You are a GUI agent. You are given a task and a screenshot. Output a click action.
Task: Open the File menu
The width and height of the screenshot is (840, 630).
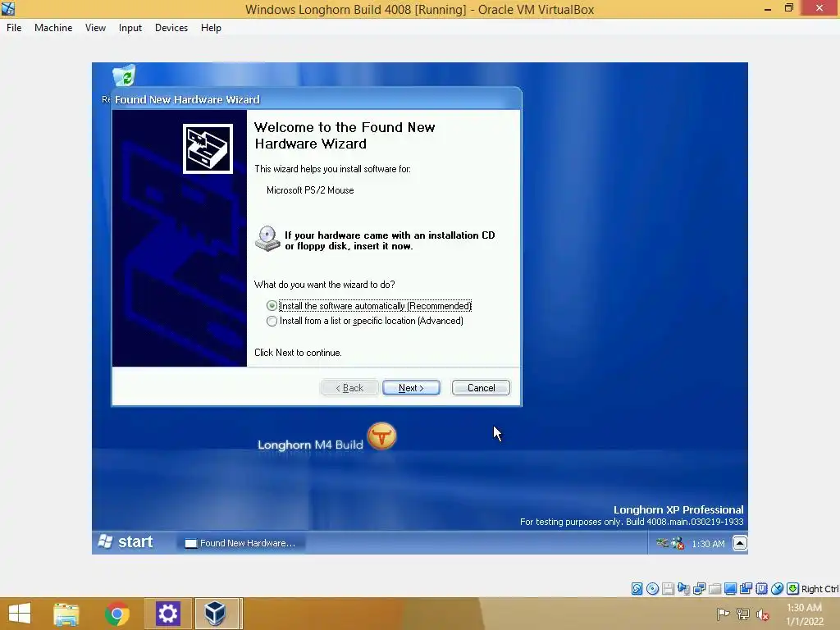click(x=14, y=28)
